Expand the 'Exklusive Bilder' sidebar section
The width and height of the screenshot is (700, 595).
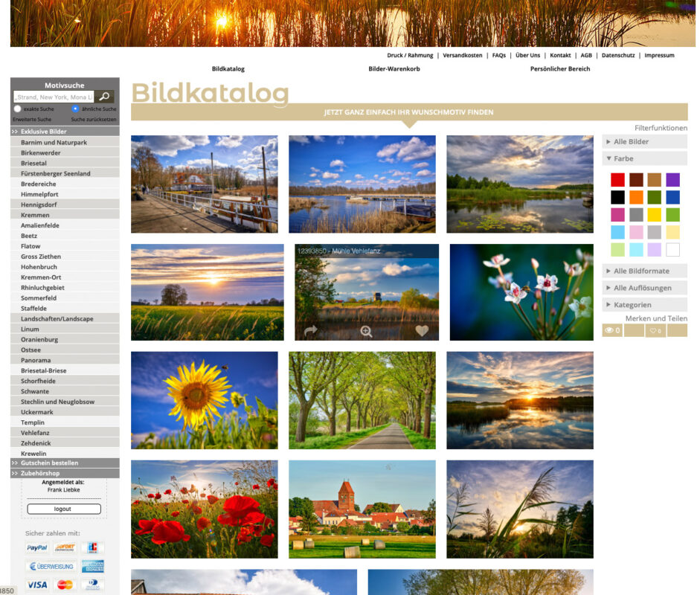click(x=65, y=131)
